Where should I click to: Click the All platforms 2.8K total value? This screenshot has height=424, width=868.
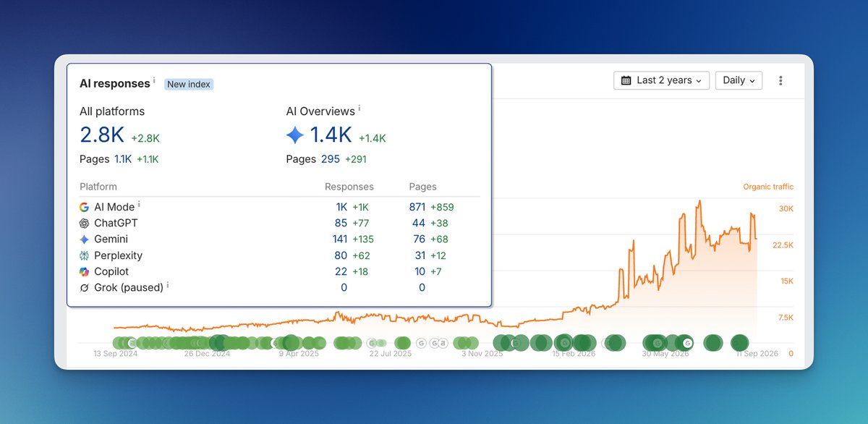[102, 135]
